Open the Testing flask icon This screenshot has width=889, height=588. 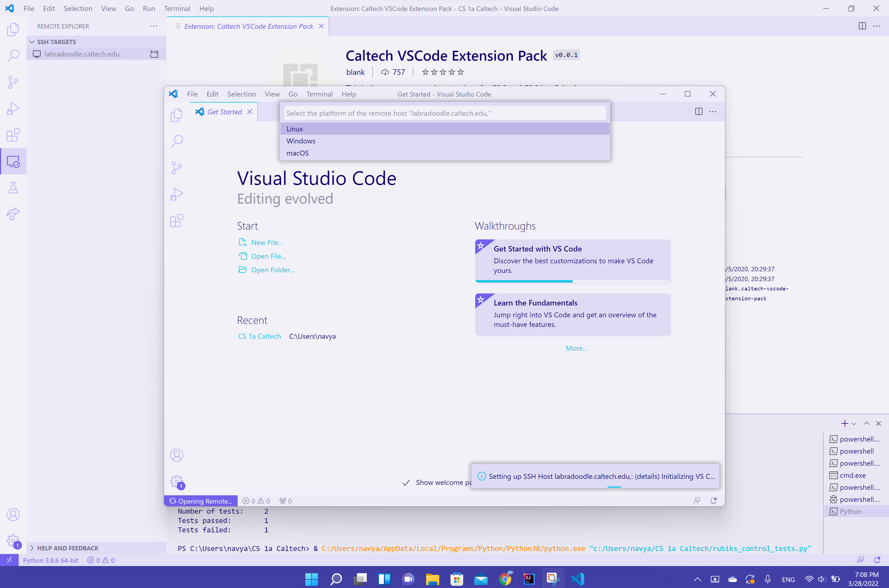coord(13,188)
